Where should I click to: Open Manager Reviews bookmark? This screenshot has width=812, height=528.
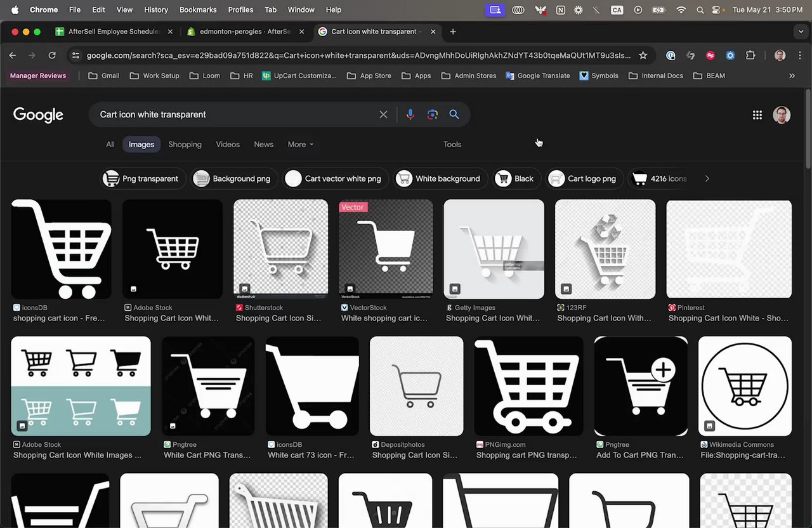pyautogui.click(x=38, y=76)
